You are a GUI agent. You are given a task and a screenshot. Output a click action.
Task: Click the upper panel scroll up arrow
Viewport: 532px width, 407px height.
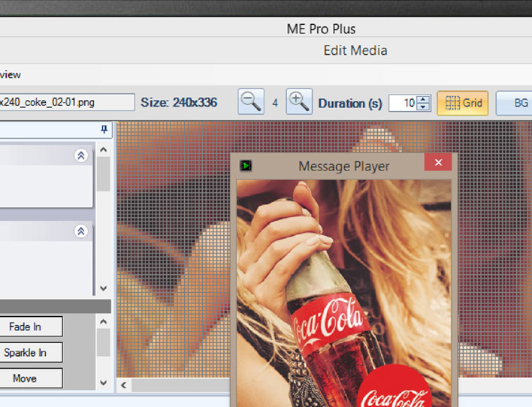click(104, 149)
